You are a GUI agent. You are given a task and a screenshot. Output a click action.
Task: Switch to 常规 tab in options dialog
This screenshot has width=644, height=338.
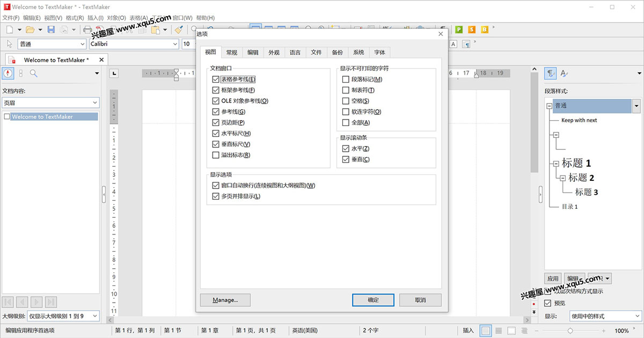pyautogui.click(x=231, y=52)
